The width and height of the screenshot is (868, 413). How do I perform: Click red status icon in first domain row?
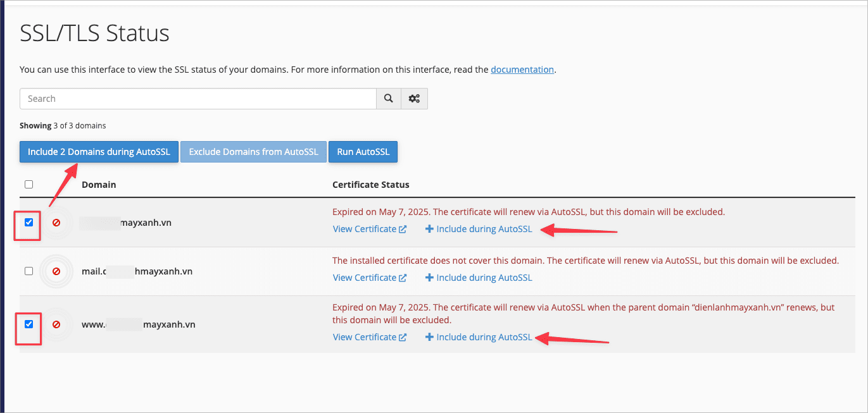point(56,223)
